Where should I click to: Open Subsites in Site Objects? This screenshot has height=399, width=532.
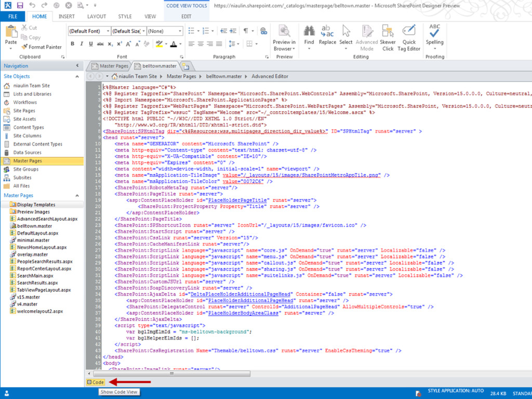pyautogui.click(x=22, y=178)
